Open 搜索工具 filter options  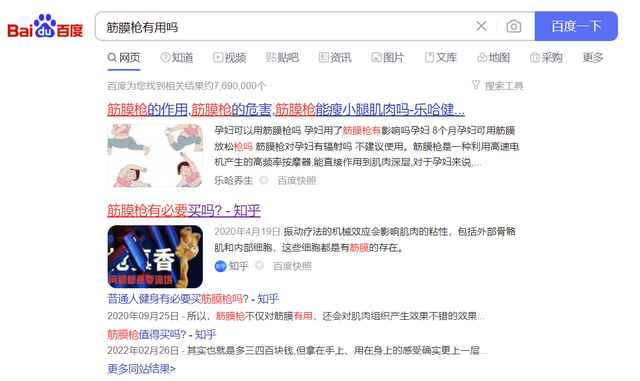click(x=498, y=86)
